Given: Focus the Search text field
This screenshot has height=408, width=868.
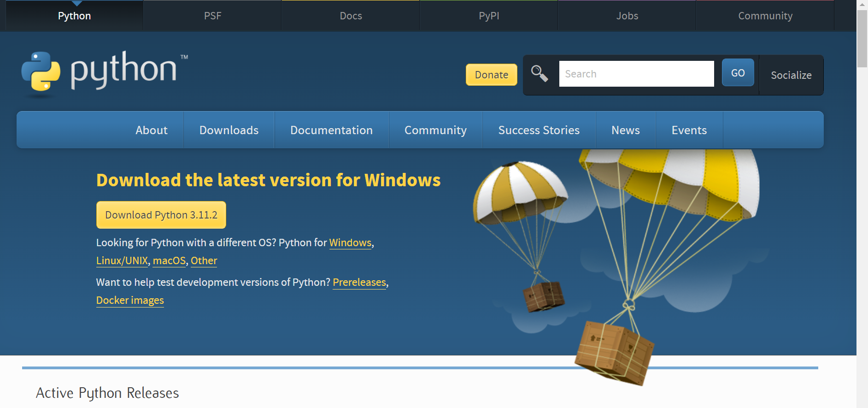Looking at the screenshot, I should [x=636, y=74].
